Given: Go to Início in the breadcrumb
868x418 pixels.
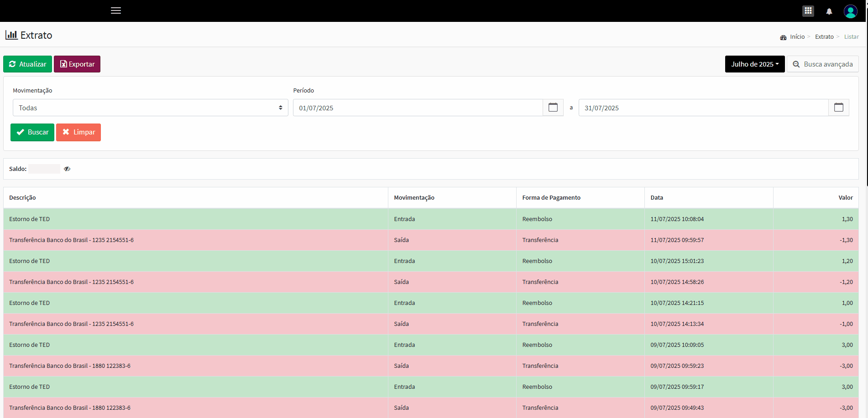Looking at the screenshot, I should [797, 37].
